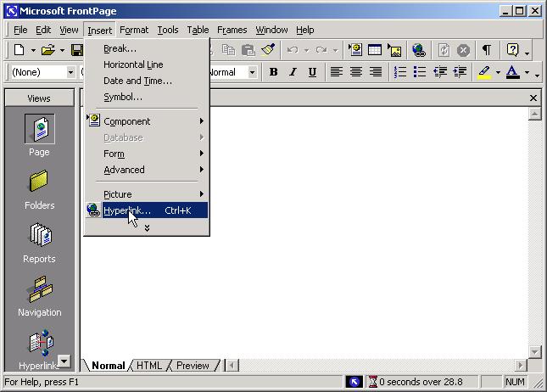Click Insert Component toolbar icon

355,50
